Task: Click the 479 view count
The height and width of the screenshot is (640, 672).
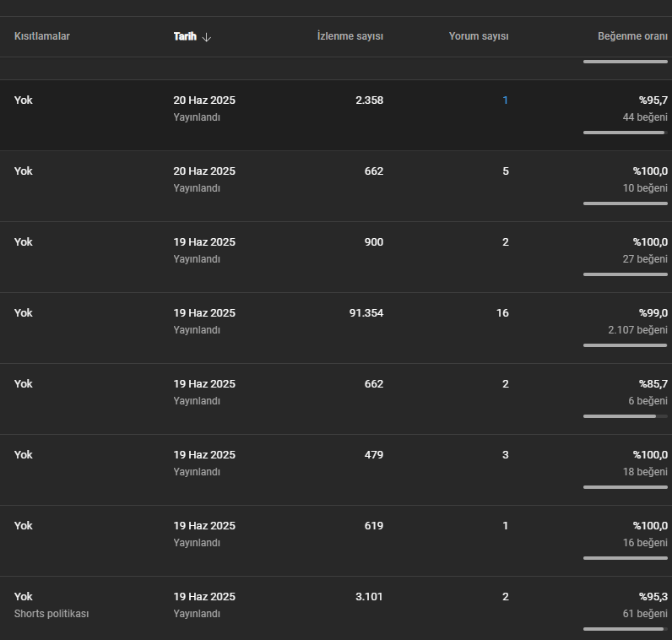Action: click(374, 455)
